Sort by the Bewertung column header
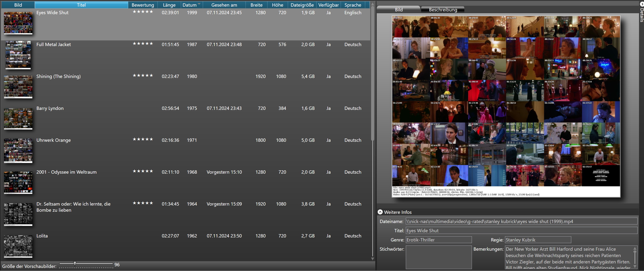This screenshot has height=271, width=644. tap(143, 5)
